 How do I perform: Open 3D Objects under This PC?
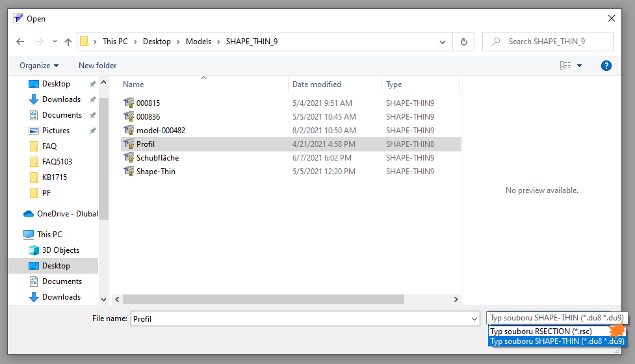coord(60,250)
